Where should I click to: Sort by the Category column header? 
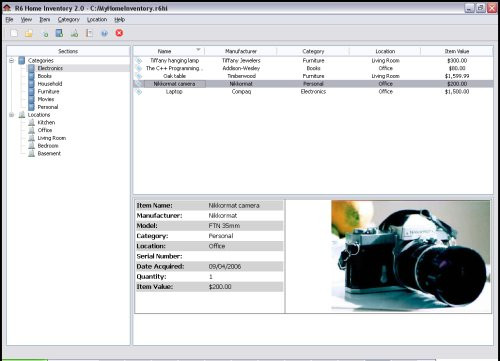click(313, 51)
